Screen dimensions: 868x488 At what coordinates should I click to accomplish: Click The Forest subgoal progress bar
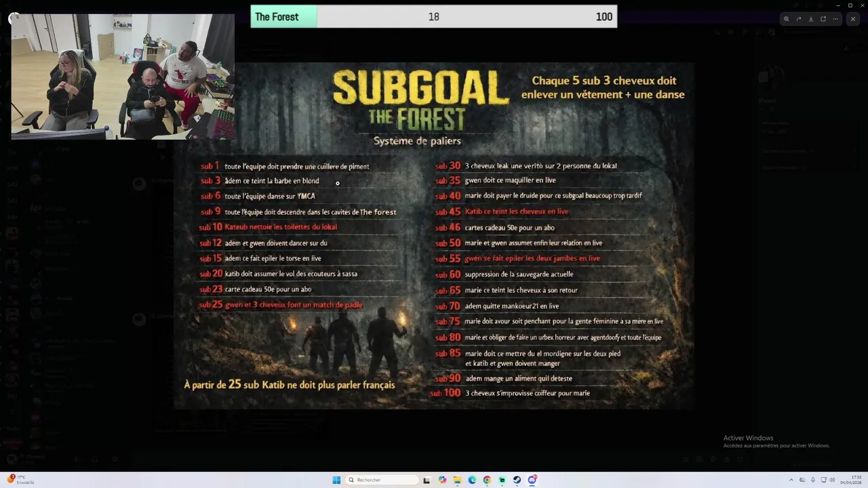click(x=434, y=17)
